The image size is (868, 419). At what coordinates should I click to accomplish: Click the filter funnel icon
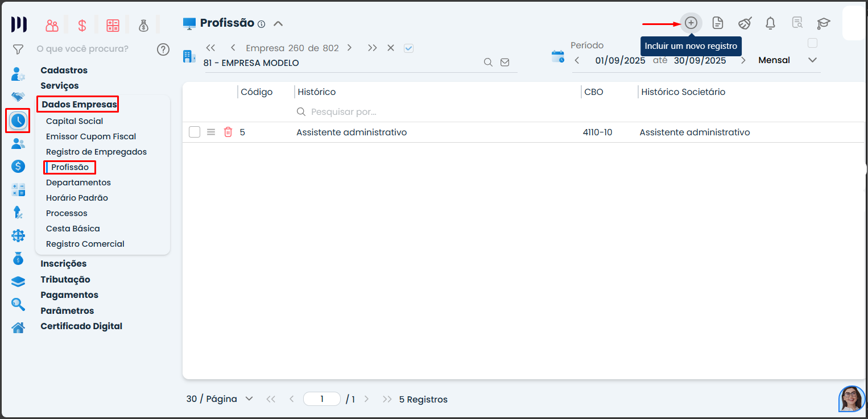tap(18, 49)
